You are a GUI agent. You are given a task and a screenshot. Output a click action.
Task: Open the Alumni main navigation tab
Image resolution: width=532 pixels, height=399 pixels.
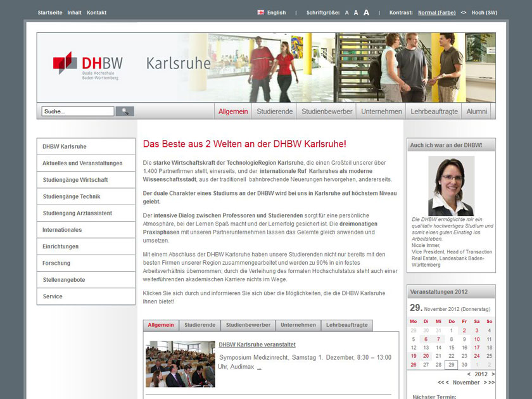coord(476,111)
